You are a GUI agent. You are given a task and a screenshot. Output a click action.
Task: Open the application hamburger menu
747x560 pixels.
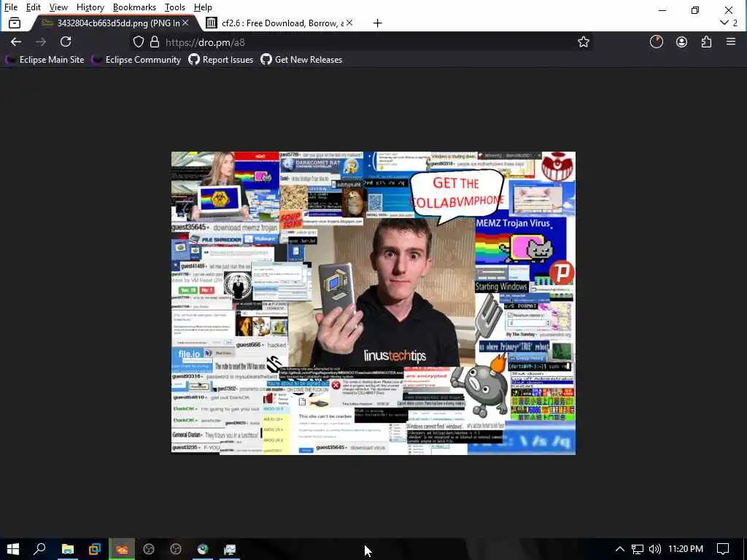731,42
